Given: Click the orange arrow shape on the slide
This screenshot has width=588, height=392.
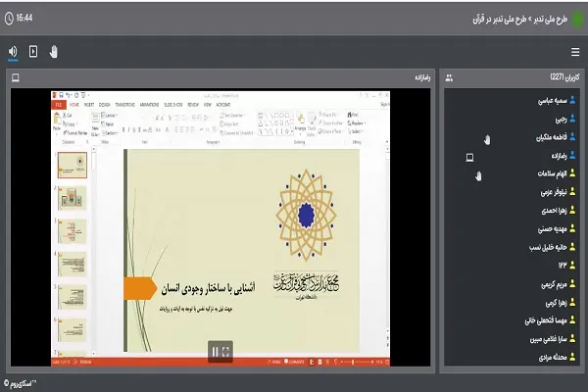Looking at the screenshot, I should 140,288.
